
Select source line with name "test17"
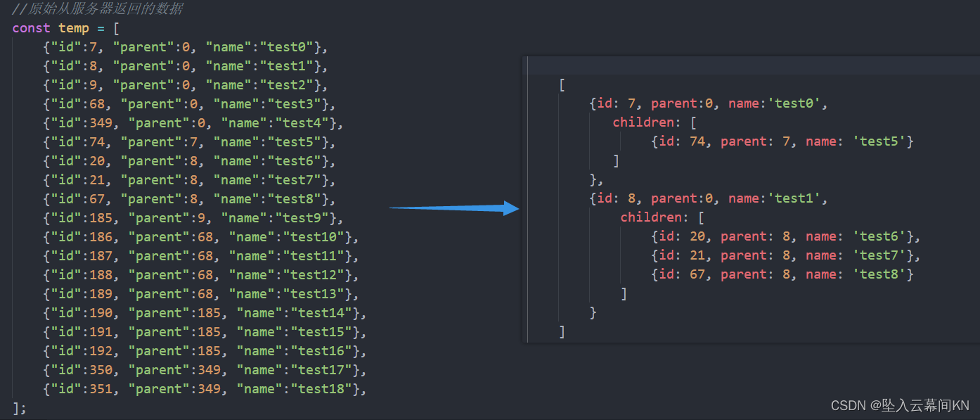(205, 370)
